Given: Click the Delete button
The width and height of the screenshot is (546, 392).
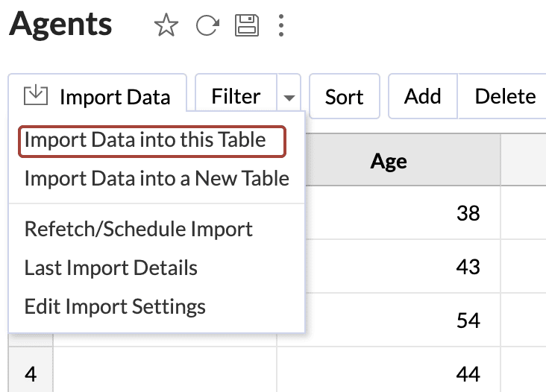Looking at the screenshot, I should (x=505, y=97).
